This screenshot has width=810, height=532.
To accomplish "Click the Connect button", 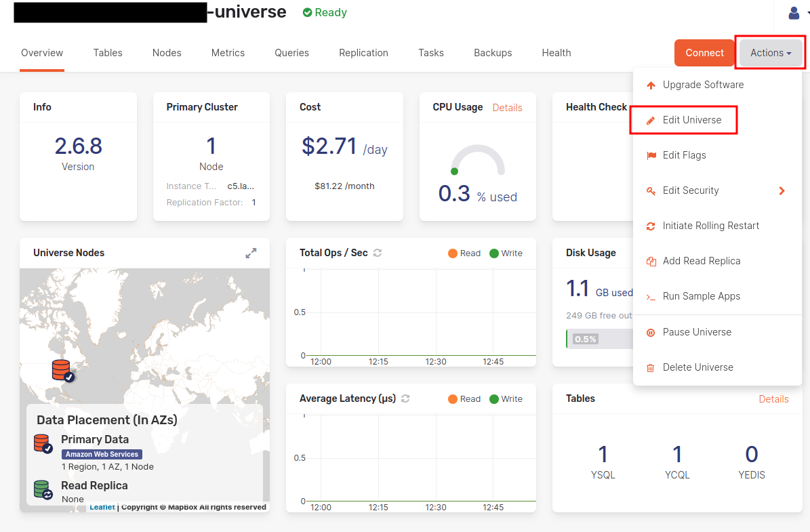I will 704,52.
